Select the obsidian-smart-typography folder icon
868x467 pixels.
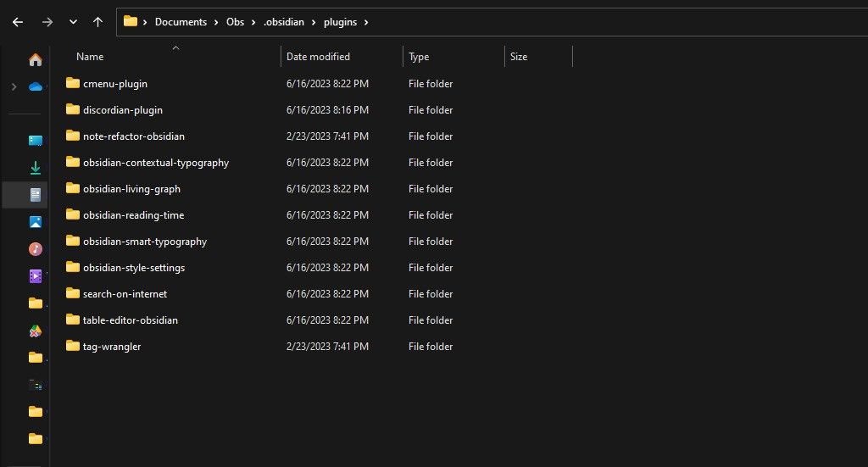click(x=73, y=241)
